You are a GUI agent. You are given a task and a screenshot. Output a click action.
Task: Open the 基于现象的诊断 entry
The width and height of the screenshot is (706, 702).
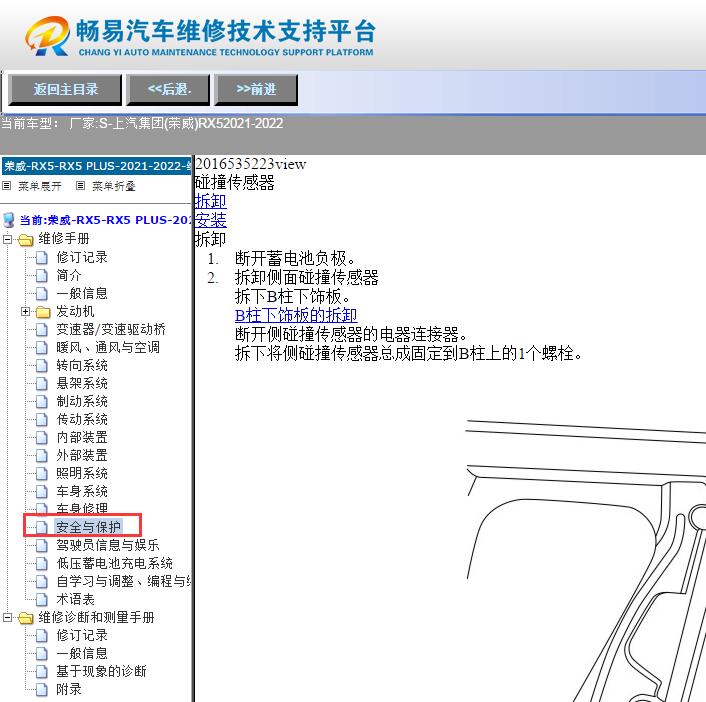pos(101,671)
